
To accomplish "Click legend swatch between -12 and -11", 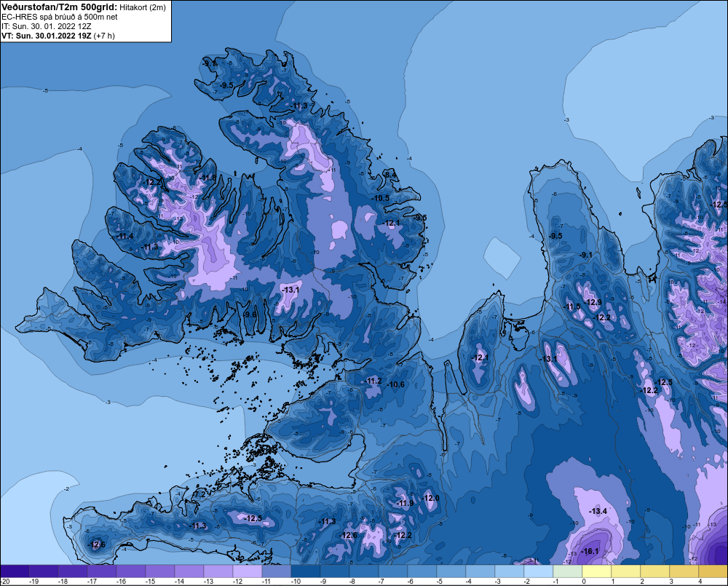I will [248, 571].
